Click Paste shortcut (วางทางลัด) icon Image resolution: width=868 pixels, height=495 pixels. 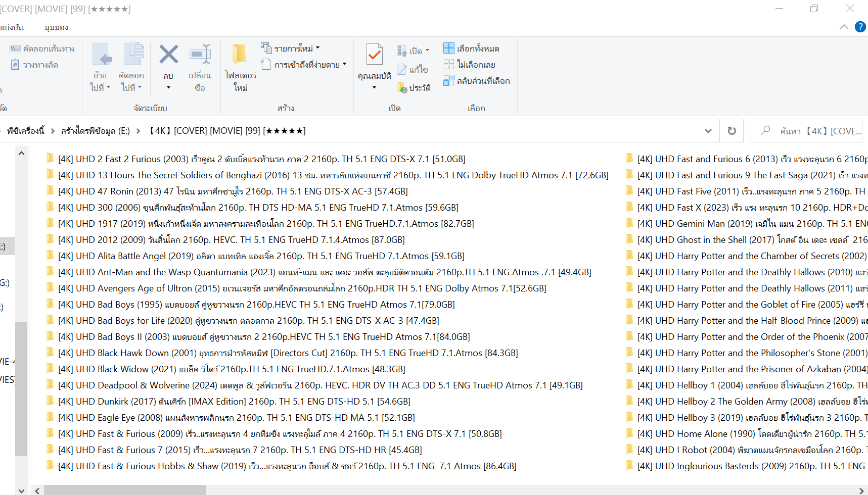15,65
